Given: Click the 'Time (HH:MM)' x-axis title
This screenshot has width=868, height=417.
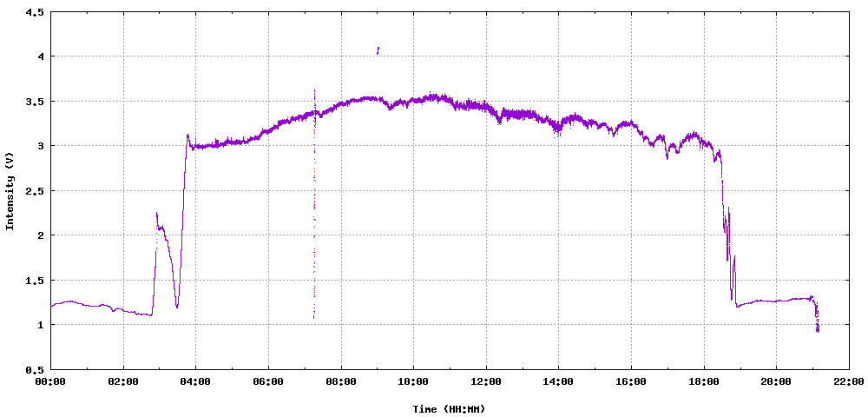Looking at the screenshot, I should pyautogui.click(x=449, y=409).
